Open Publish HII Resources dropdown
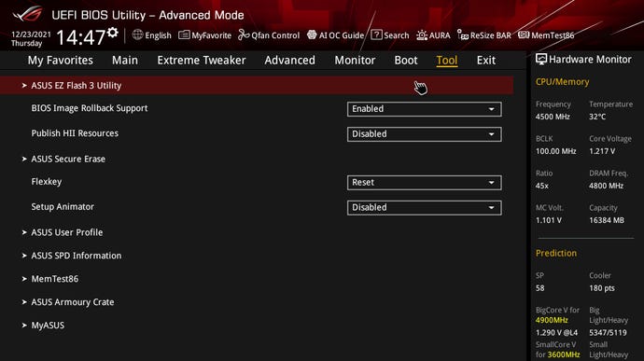Screen dimensions: 644x361 point(425,134)
